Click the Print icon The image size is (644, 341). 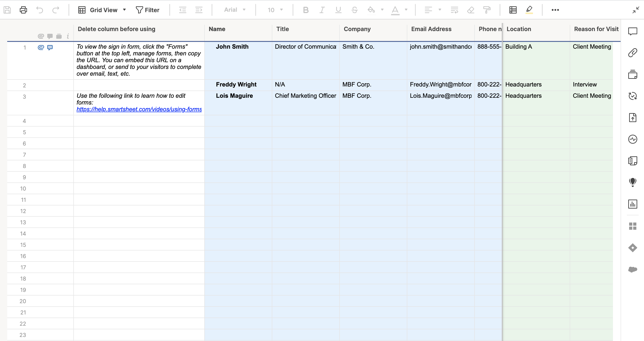point(23,10)
